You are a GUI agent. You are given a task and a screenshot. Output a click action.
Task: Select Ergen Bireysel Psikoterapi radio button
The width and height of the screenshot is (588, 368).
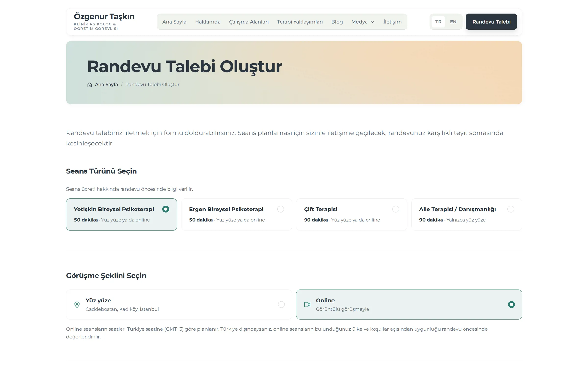[x=281, y=209]
